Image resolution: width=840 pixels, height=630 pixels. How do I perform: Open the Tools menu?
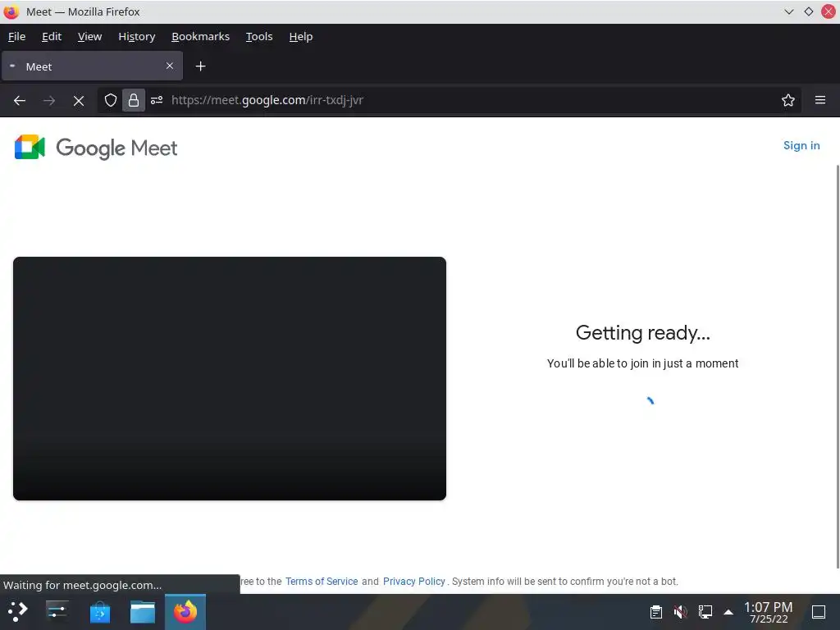(259, 36)
